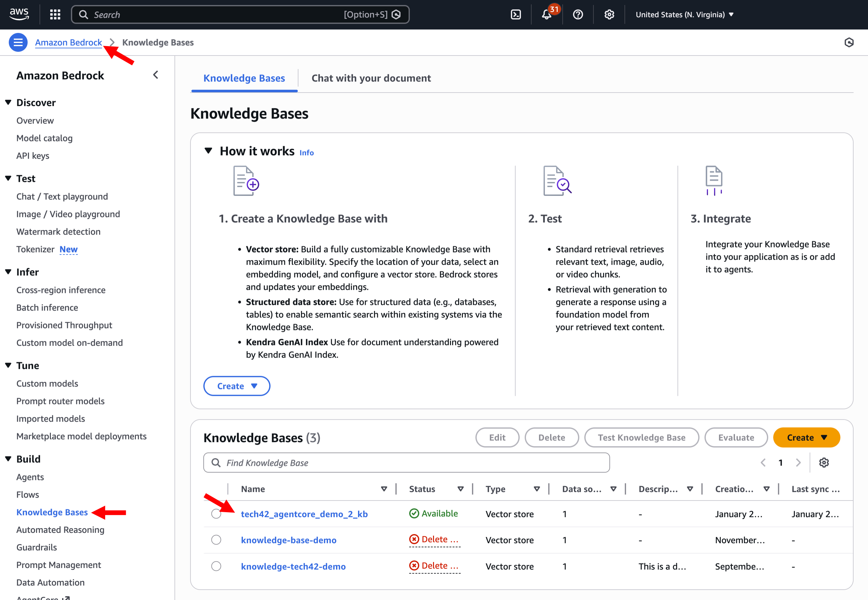This screenshot has height=600, width=868.
Task: Toggle the hamburger navigation menu
Action: tap(18, 42)
